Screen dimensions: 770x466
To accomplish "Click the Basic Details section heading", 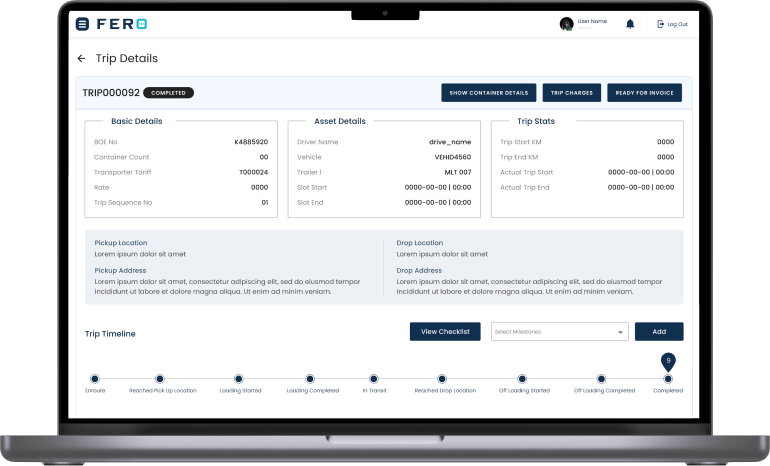I will (x=137, y=121).
